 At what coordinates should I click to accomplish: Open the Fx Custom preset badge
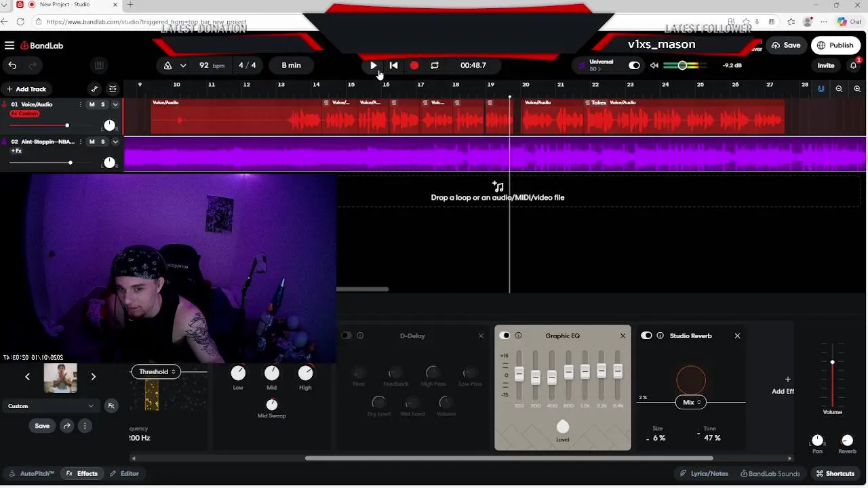(24, 113)
